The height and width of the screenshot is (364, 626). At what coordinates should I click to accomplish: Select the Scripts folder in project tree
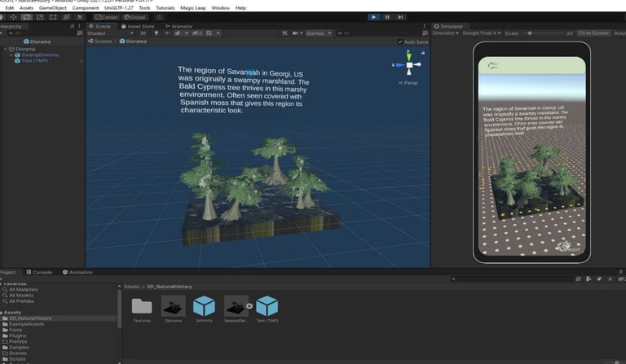tap(18, 359)
